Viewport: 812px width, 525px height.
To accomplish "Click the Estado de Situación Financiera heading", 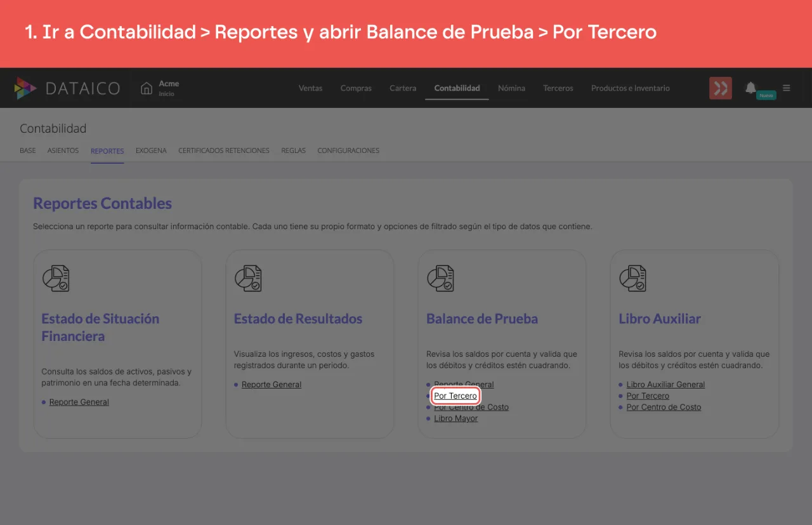I will (x=100, y=328).
